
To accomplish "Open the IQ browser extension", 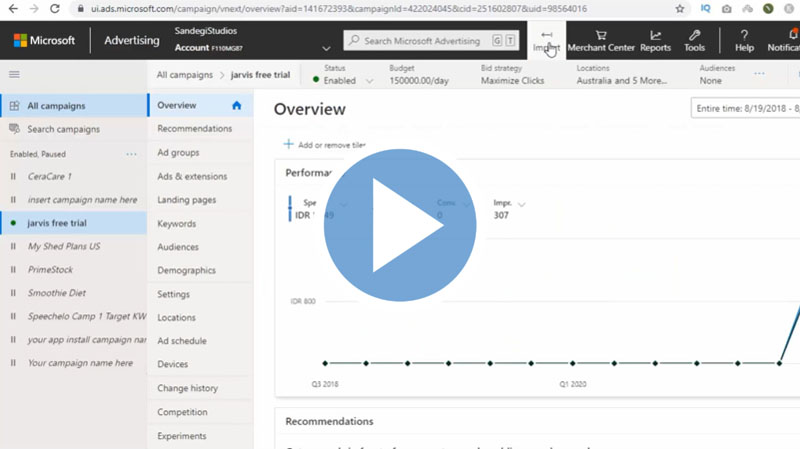I will tap(705, 9).
